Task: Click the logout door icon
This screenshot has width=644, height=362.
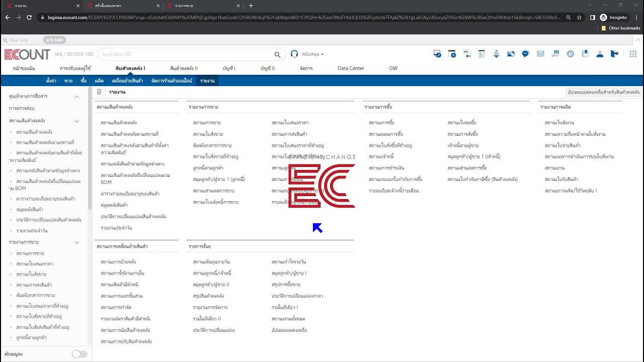Action: coord(614,54)
